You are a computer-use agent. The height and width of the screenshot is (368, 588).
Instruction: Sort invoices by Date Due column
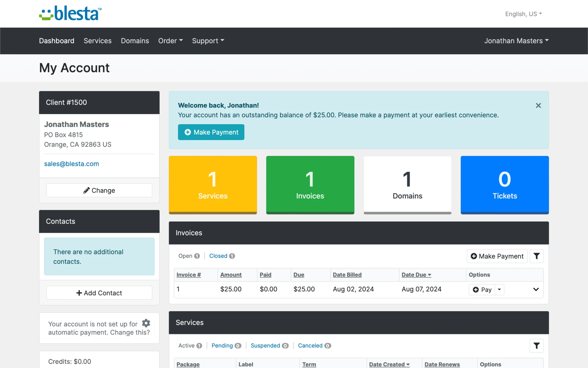coord(416,275)
